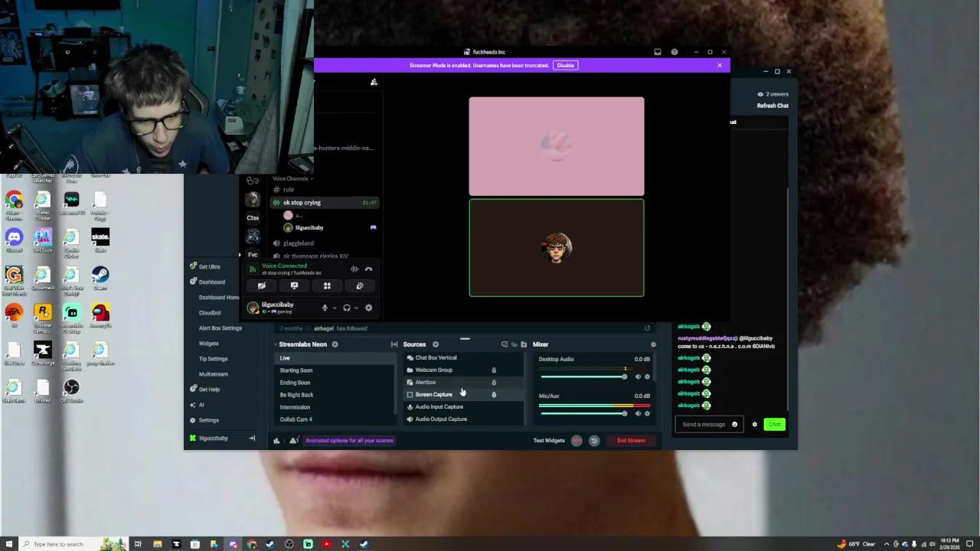Open the Streamlabs Neon scene collection dropdown
This screenshot has width=980, height=551.
tap(303, 344)
